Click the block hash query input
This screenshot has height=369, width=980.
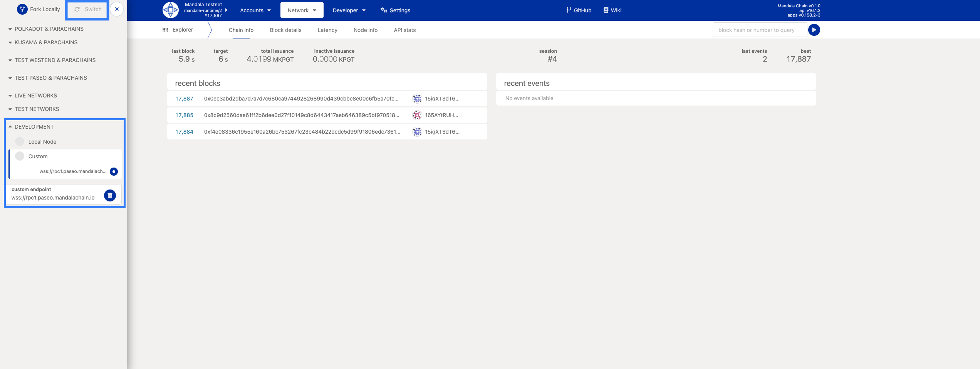point(760,30)
